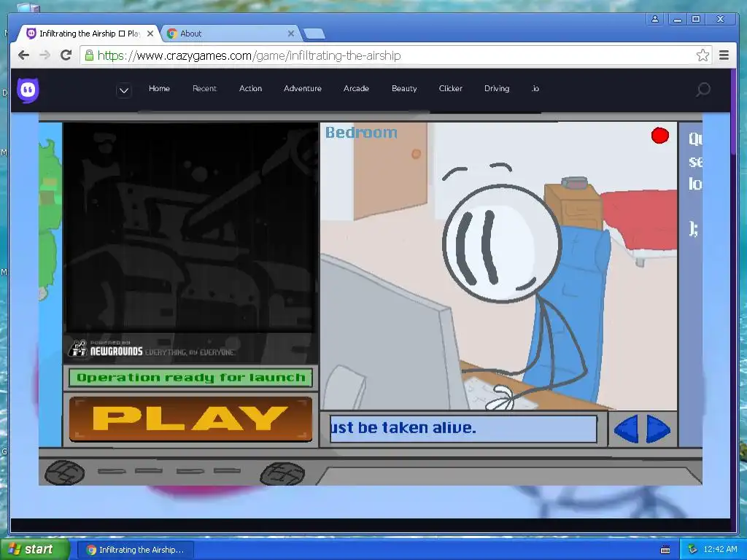Click the left round speaker grille on console

pos(65,472)
